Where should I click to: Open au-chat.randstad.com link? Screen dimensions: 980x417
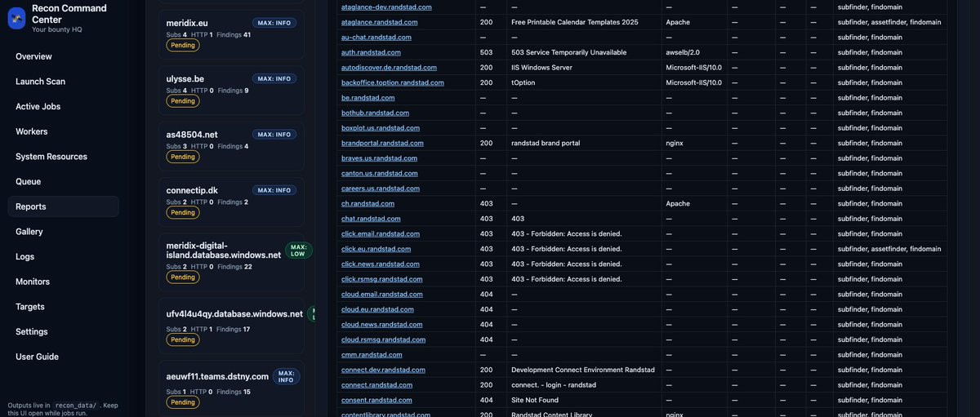(x=376, y=37)
